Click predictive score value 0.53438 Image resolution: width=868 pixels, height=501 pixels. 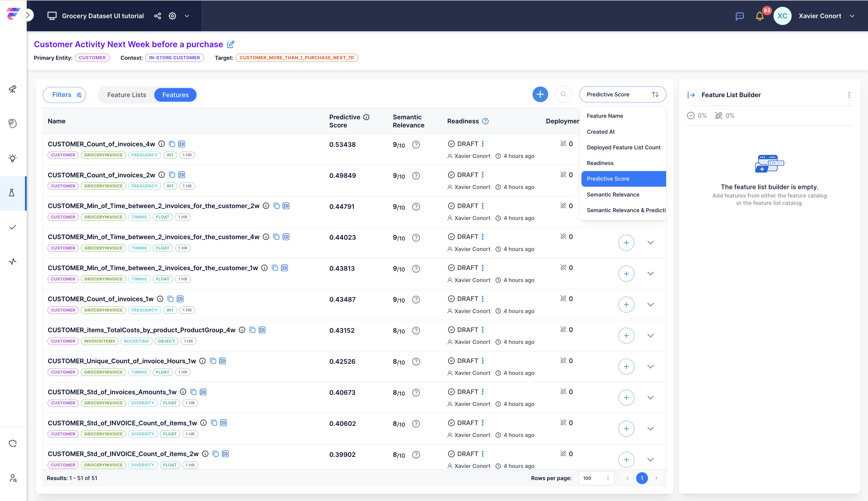coord(343,145)
